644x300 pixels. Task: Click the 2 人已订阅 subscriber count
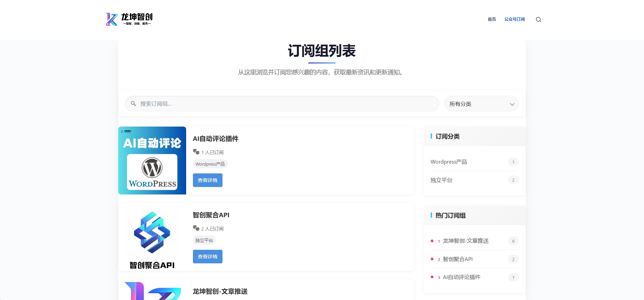pyautogui.click(x=212, y=229)
